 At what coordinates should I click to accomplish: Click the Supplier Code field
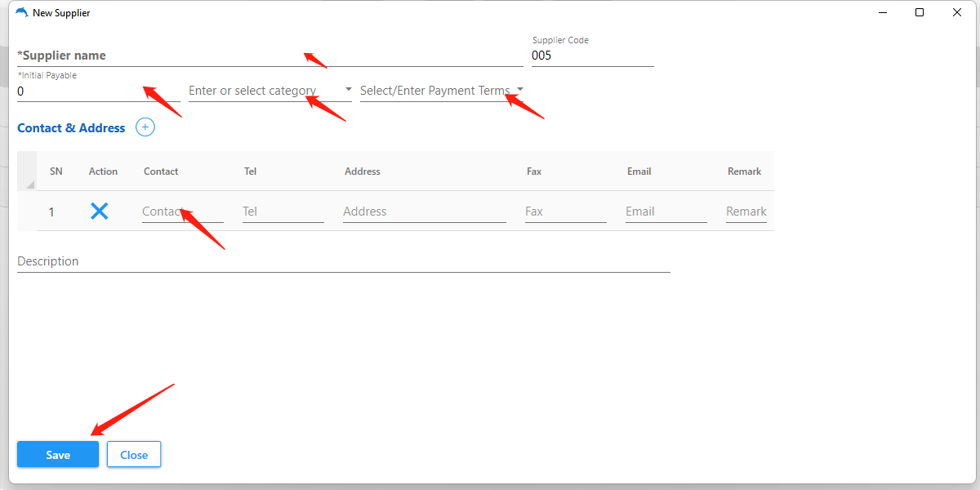coord(591,56)
